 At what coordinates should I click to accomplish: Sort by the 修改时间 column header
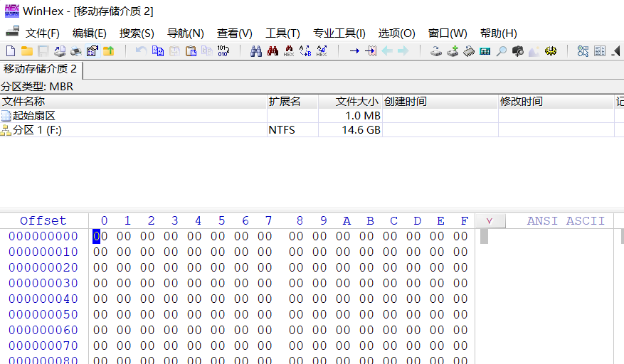[556, 102]
